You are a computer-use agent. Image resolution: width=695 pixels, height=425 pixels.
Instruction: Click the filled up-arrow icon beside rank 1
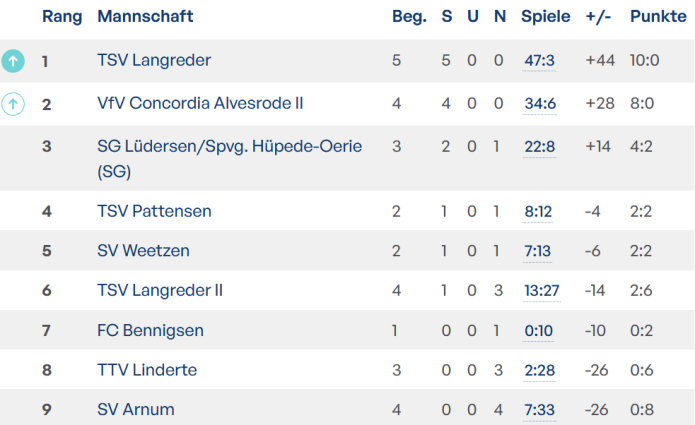click(x=13, y=61)
